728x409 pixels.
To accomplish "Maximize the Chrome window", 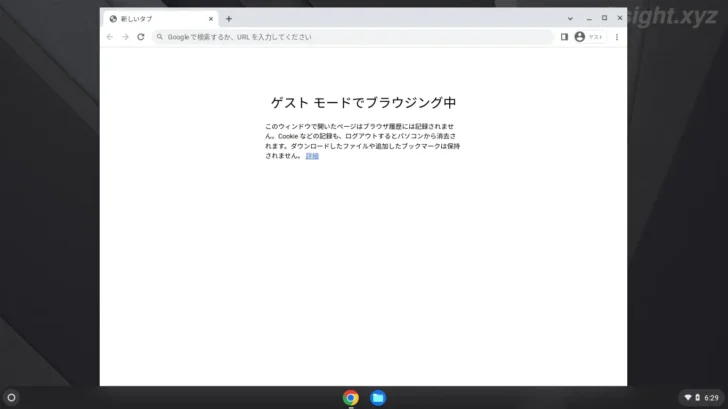I will click(x=604, y=18).
